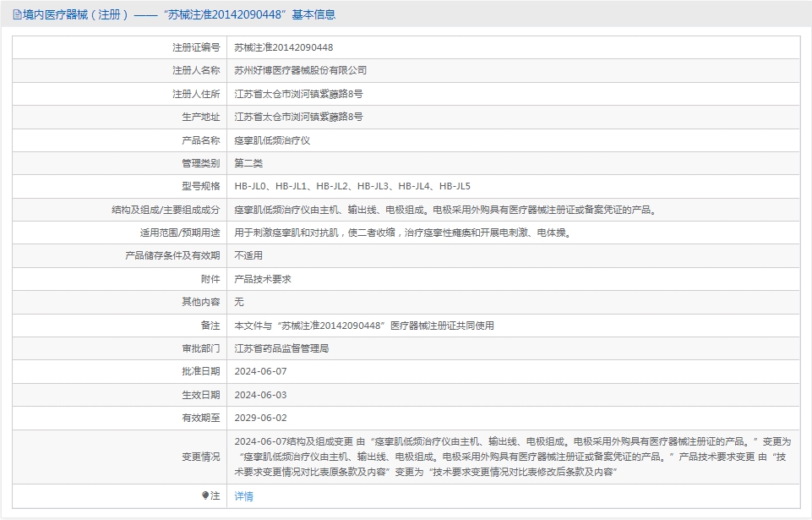Click the 批准日期 label

point(201,371)
